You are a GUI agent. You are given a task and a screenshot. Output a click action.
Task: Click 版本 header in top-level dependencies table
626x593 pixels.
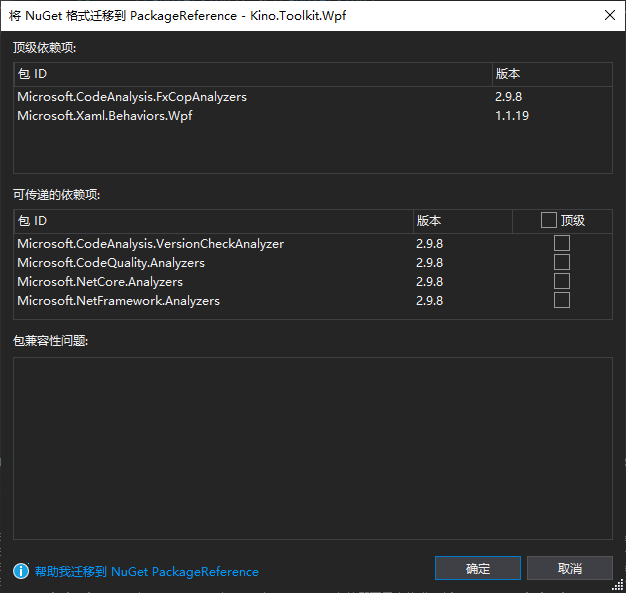click(553, 74)
